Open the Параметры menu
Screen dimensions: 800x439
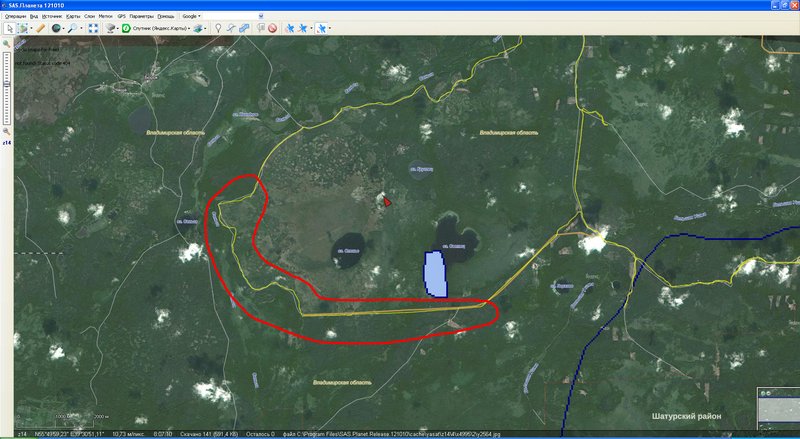point(141,16)
